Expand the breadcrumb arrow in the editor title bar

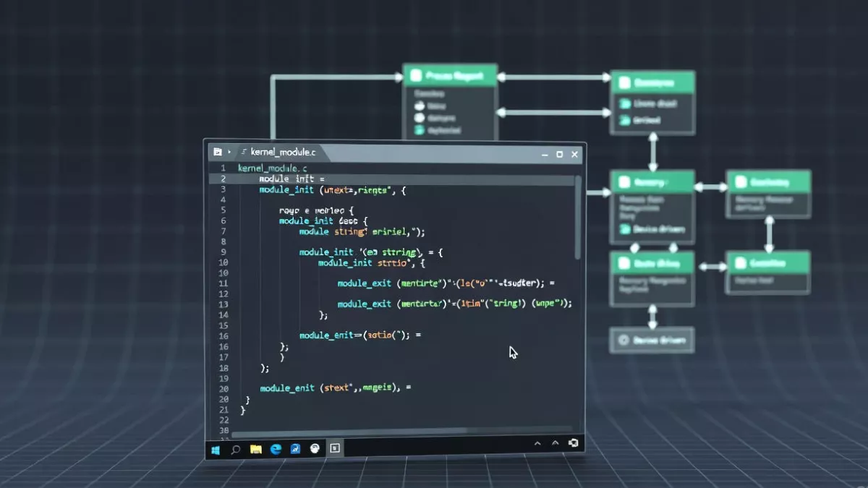coord(228,153)
